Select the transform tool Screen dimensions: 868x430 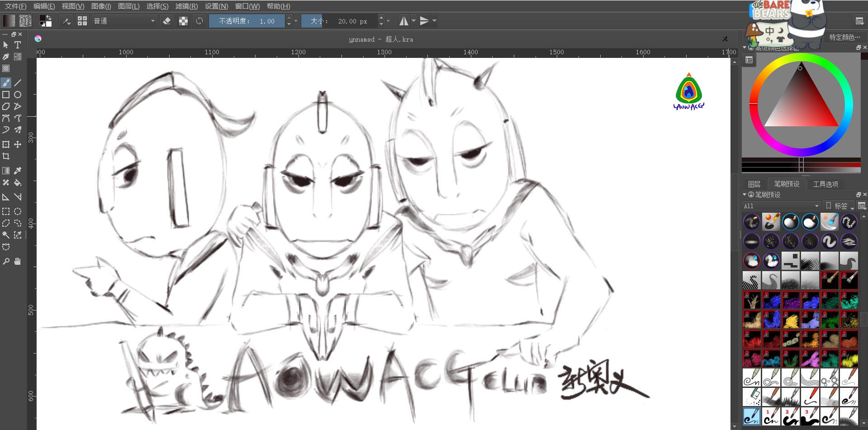click(x=6, y=144)
